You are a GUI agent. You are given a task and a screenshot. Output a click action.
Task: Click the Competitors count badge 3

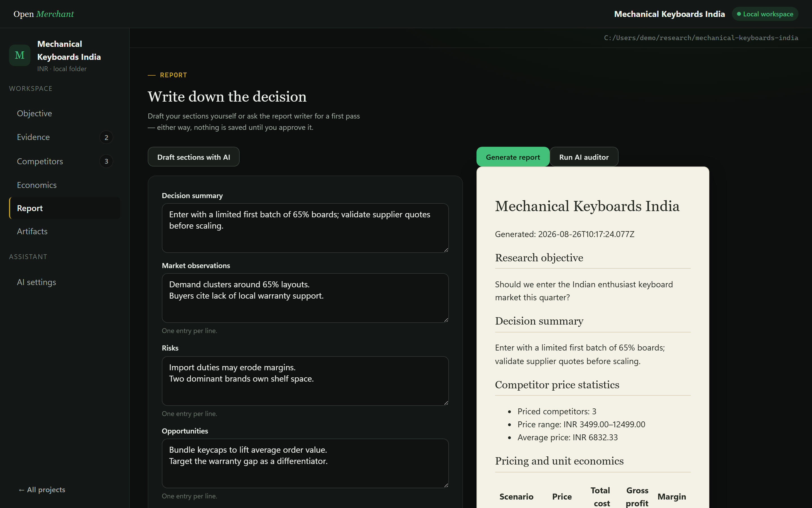click(x=106, y=162)
